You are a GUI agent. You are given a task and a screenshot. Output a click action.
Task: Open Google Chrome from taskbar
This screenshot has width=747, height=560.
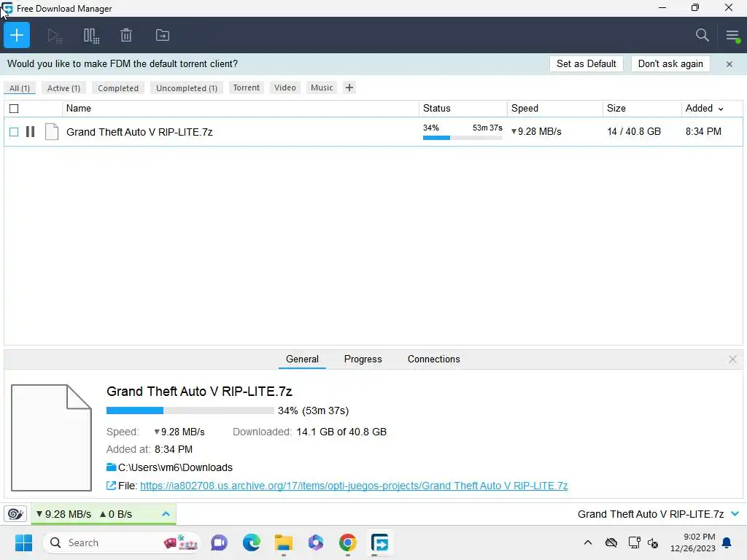coord(348,542)
